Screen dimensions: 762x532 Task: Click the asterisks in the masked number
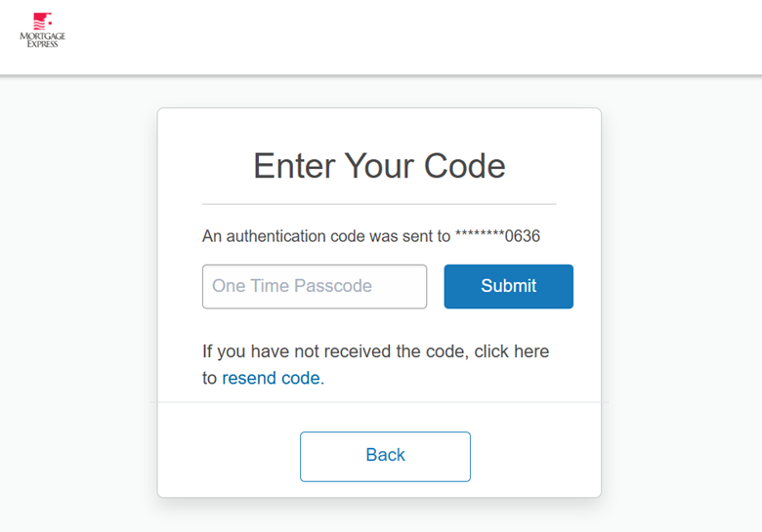[479, 236]
